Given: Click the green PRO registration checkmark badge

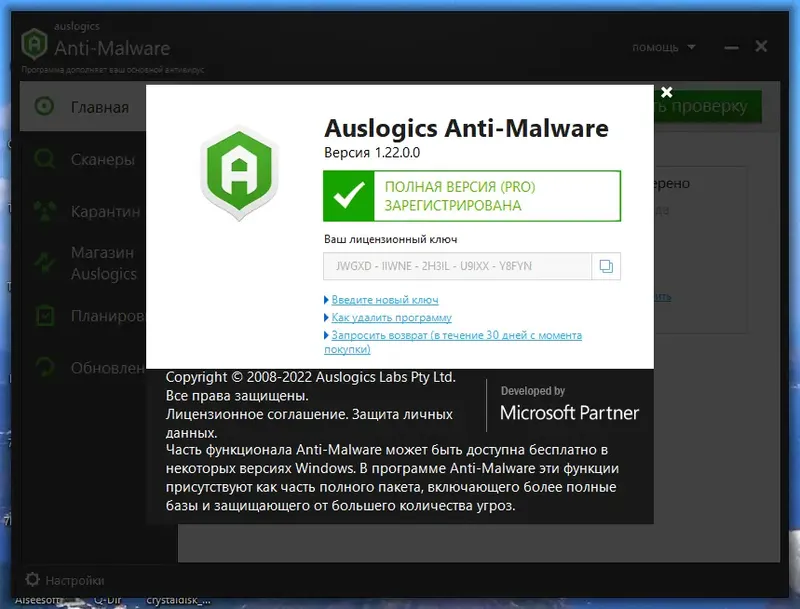Looking at the screenshot, I should [471, 196].
